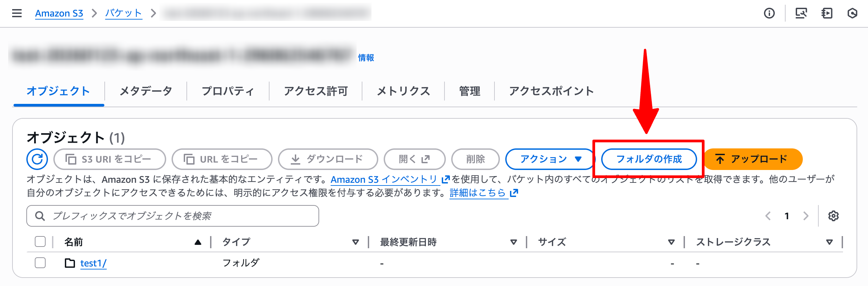
Task: Sort by 最終更新日時 column arrow
Action: pyautogui.click(x=513, y=242)
